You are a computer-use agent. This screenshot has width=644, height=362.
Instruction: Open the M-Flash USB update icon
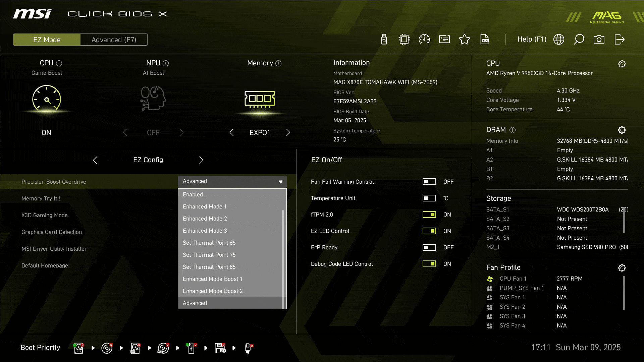tap(384, 39)
